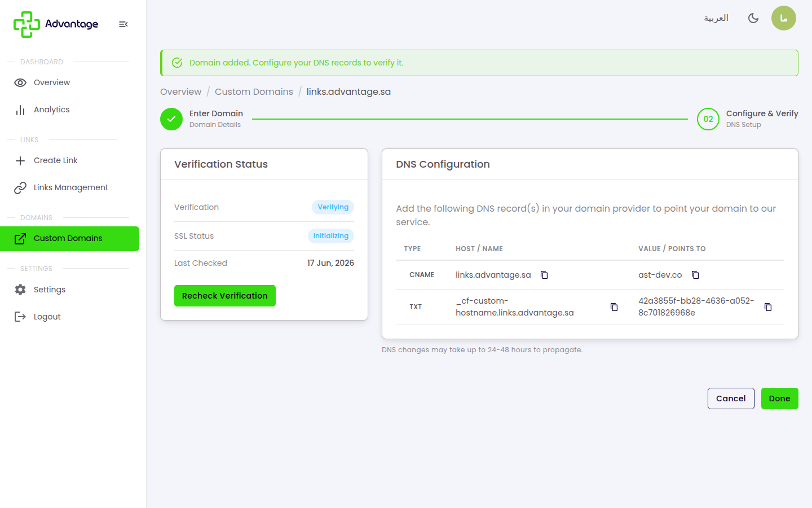812x508 pixels.
Task: Click the Overview breadcrumb link
Action: (180, 91)
